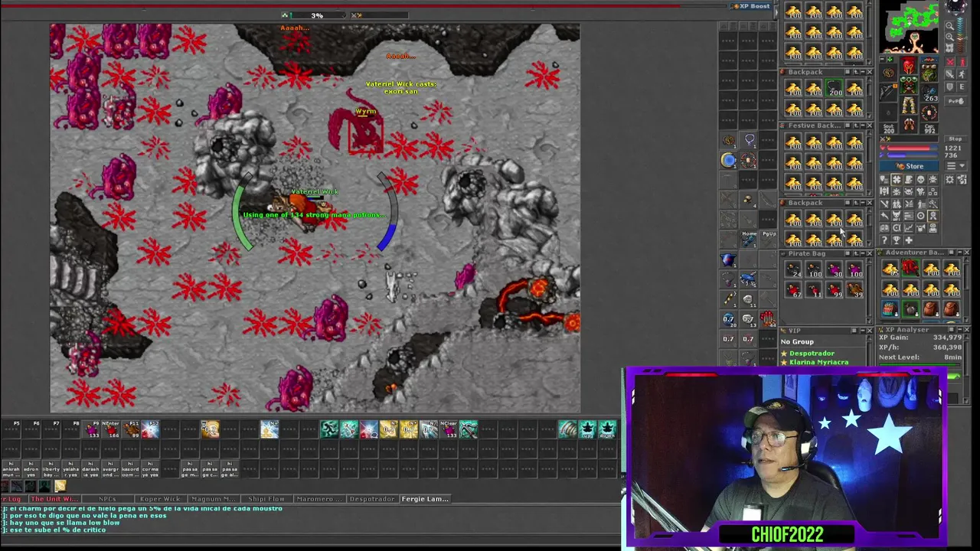This screenshot has height=551, width=980.
Task: Enable the shield defensive stance
Action: coord(950,86)
